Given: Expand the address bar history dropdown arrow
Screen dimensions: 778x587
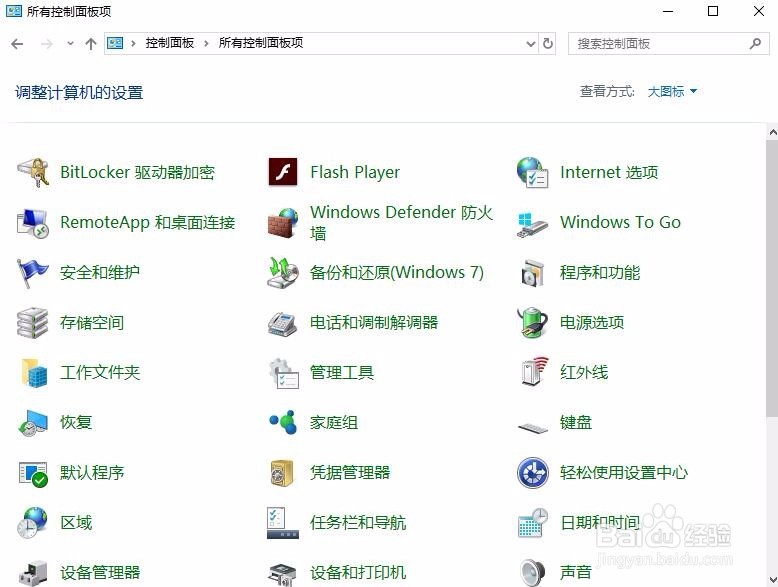Looking at the screenshot, I should [530, 44].
